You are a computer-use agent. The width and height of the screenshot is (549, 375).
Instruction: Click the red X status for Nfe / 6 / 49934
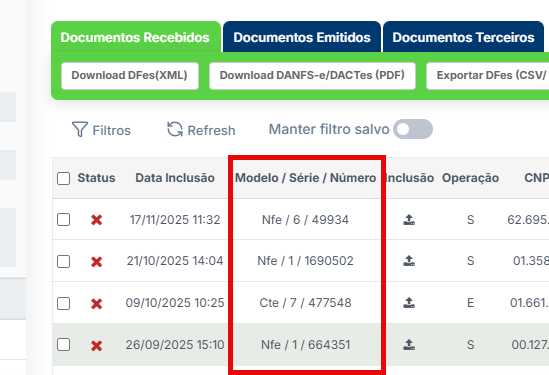[x=97, y=220]
